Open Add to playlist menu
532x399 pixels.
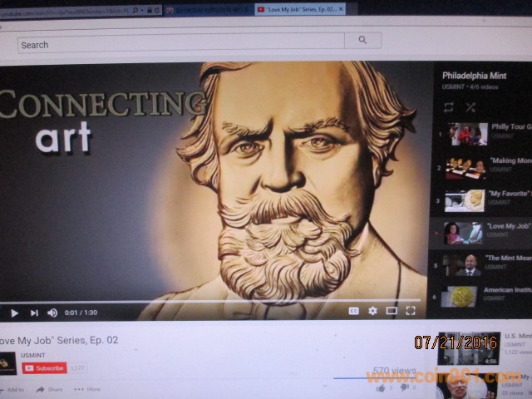click(x=12, y=389)
